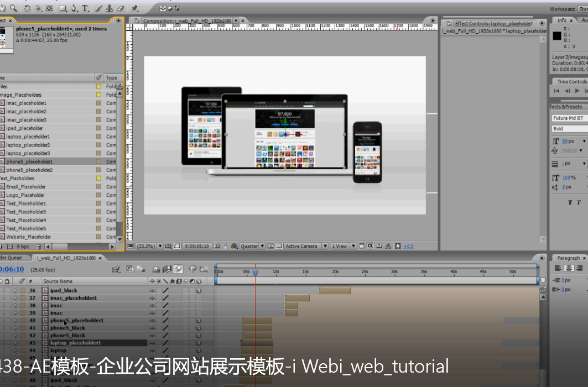The image size is (588, 387).
Task: Select the Pan Behind anchor tool
Action: (49, 8)
